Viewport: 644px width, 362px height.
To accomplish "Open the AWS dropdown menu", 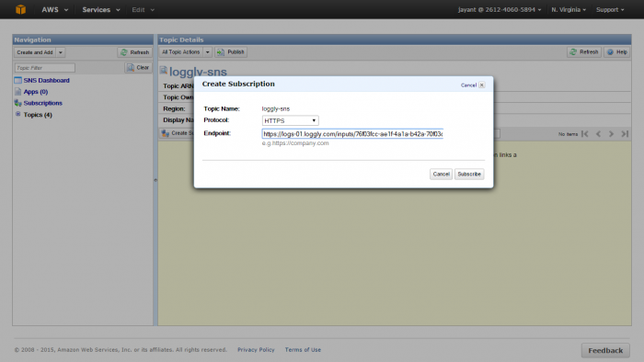I will pyautogui.click(x=55, y=9).
